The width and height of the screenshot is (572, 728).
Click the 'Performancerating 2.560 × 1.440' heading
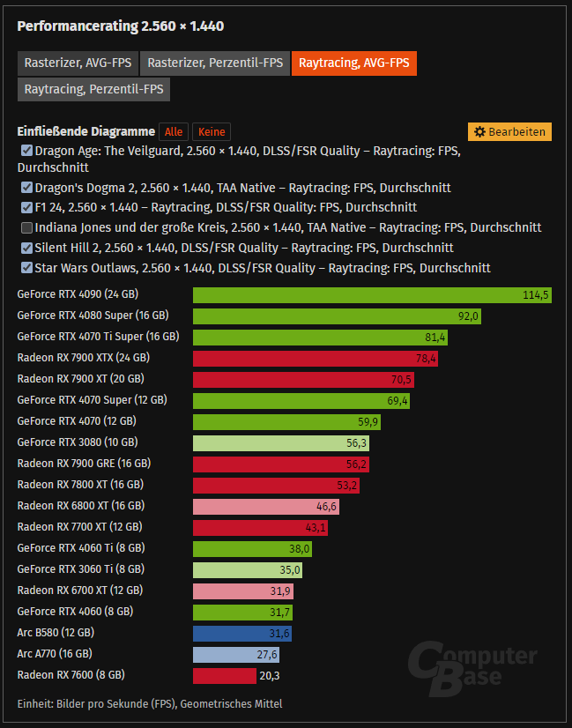pos(121,26)
